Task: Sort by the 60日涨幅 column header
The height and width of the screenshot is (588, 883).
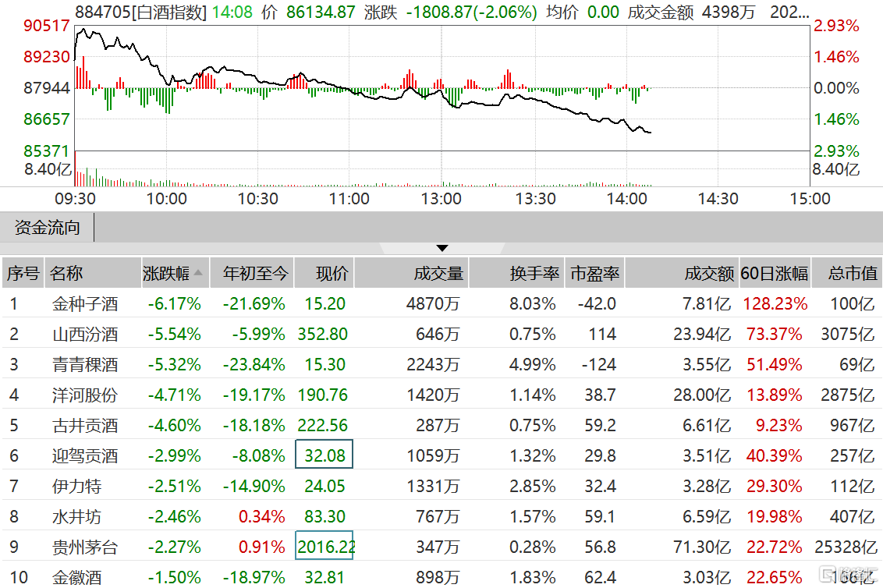Action: [775, 273]
